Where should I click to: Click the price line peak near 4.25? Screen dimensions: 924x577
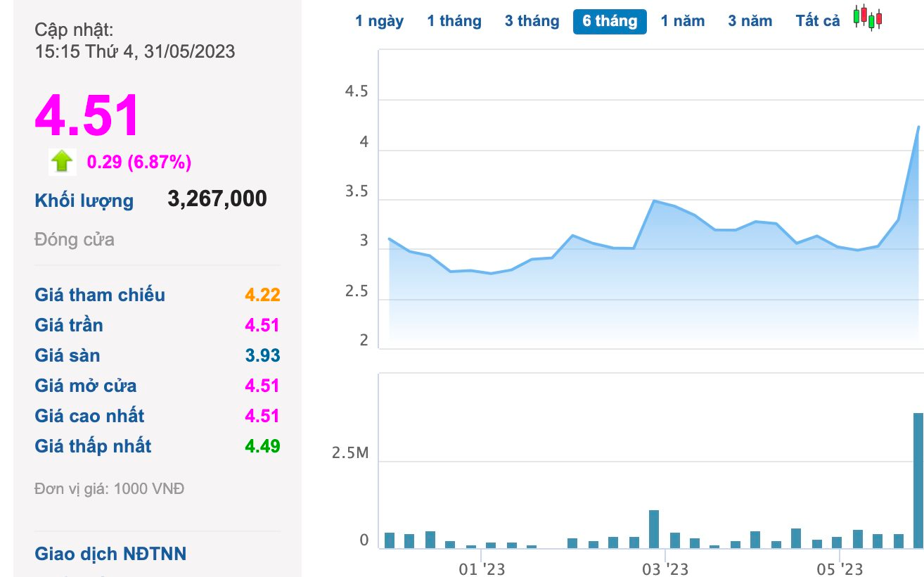(x=918, y=127)
